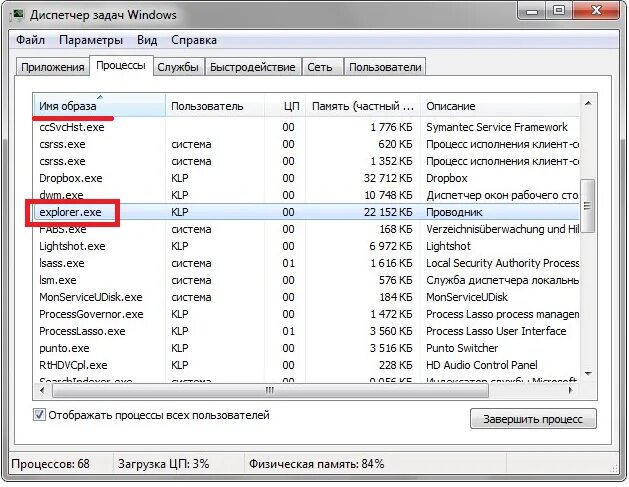
Task: Select the MonServiceUDisk.exe process
Action: (x=307, y=297)
